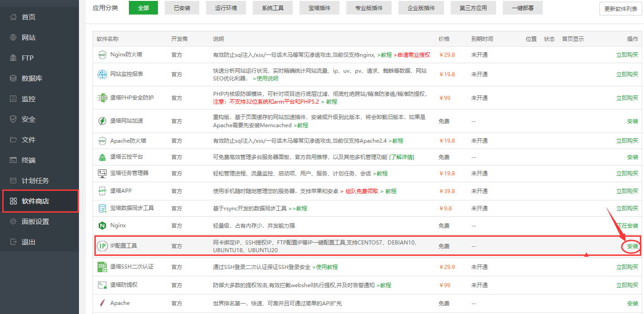Click the grid icon beside 软件商店
The width and height of the screenshot is (644, 314).
tap(13, 201)
